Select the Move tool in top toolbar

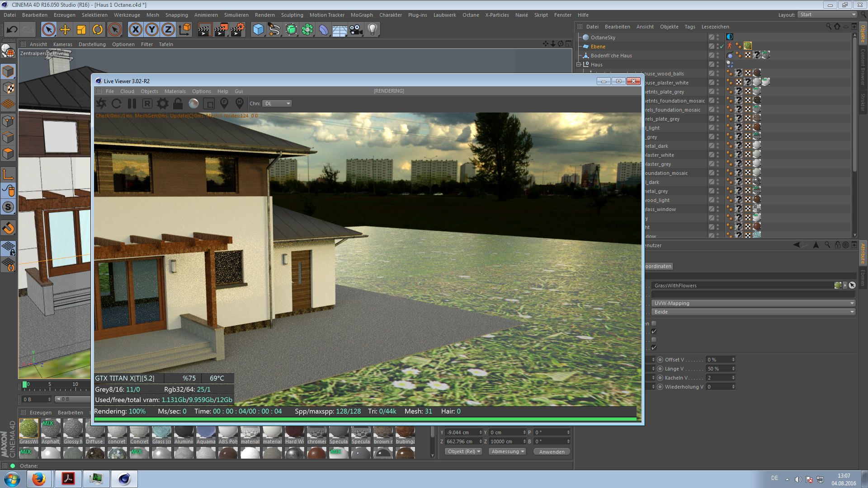pyautogui.click(x=65, y=30)
